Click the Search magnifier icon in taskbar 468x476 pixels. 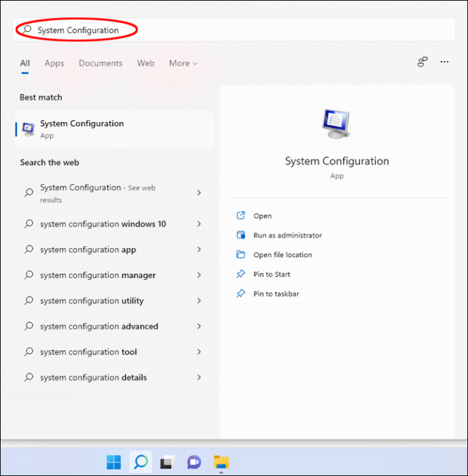pos(140,462)
